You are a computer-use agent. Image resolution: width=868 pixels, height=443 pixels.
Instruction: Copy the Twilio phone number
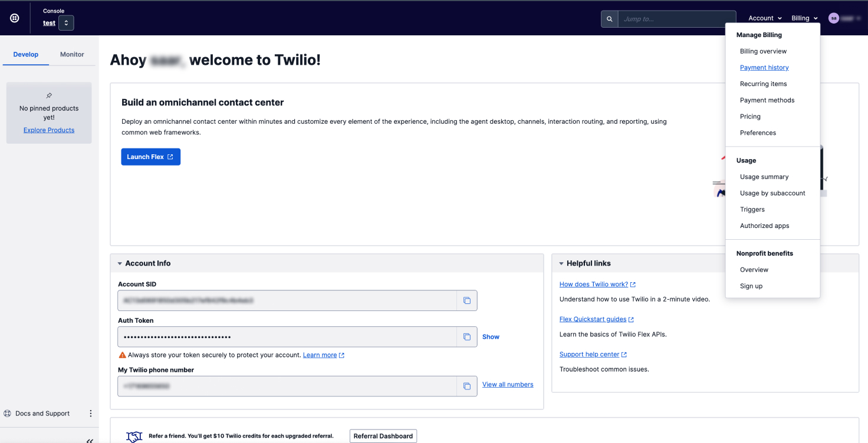pos(466,386)
